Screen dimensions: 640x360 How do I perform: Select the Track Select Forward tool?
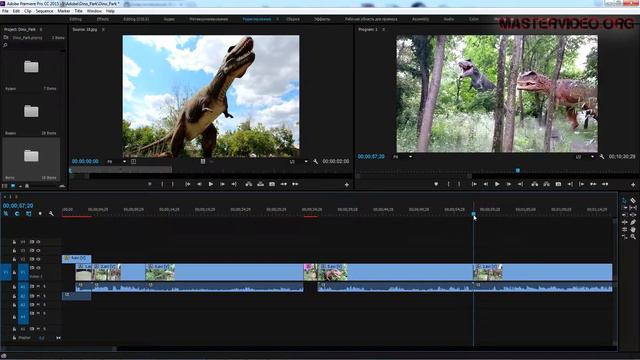pyautogui.click(x=624, y=208)
